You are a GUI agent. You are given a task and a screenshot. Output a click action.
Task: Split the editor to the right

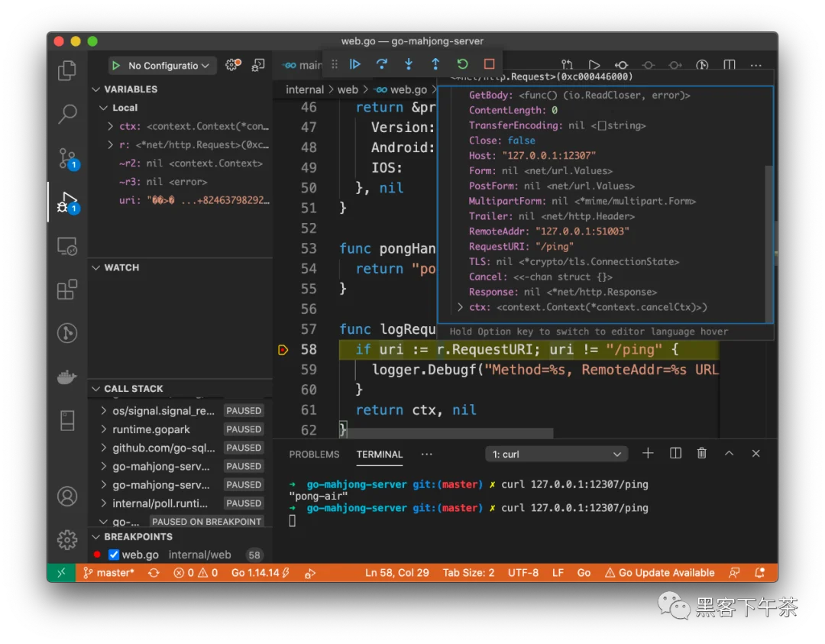pos(729,65)
